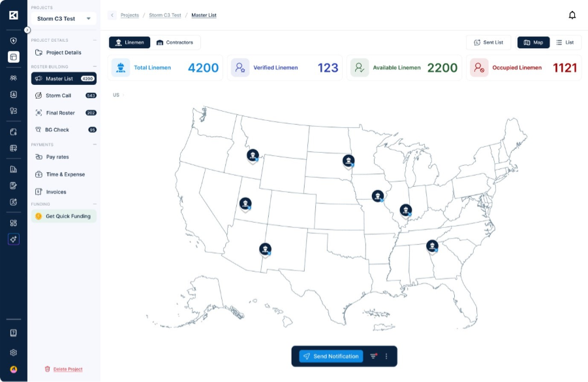The image size is (588, 382).
Task: Click the Send Notification button
Action: [332, 356]
